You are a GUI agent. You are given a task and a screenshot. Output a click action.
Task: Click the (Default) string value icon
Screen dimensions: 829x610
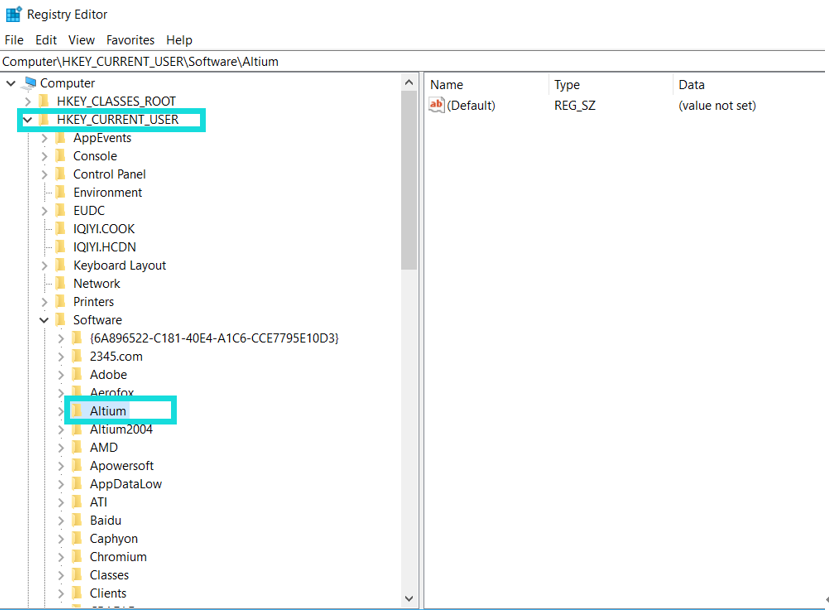436,105
